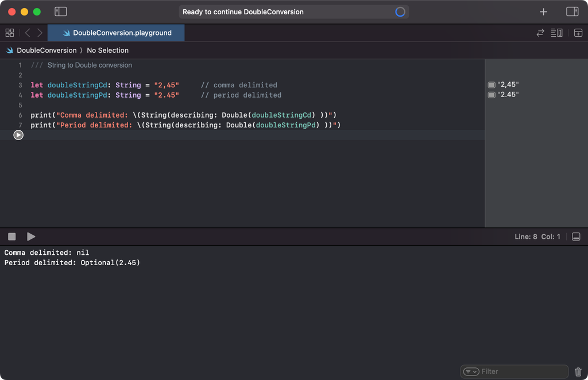588x380 pixels.
Task: Go back with the left chevron
Action: point(28,33)
